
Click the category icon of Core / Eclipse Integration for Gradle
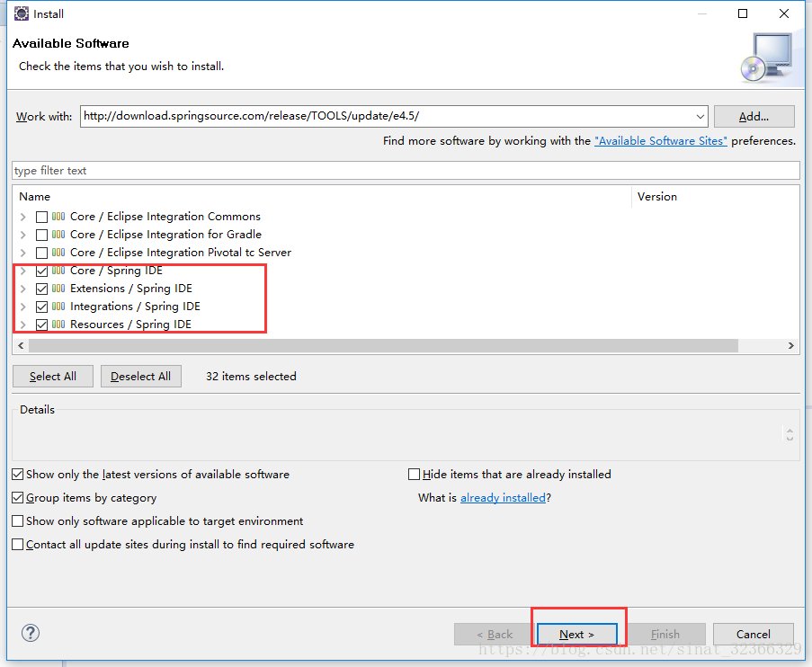click(58, 235)
